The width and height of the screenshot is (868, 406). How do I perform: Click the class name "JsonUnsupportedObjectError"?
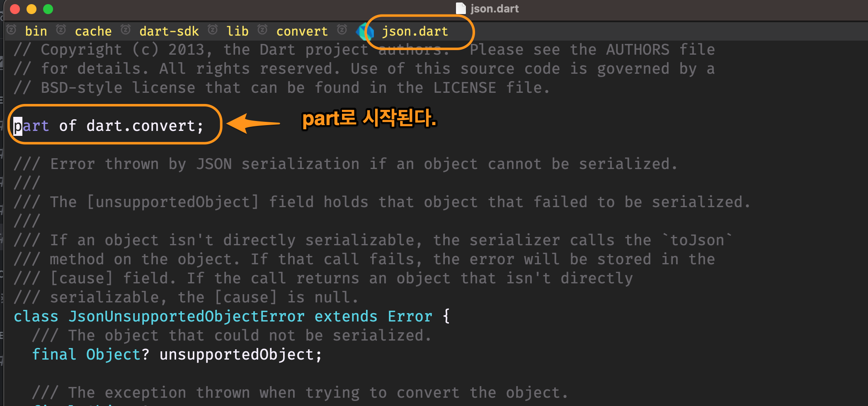coord(186,316)
